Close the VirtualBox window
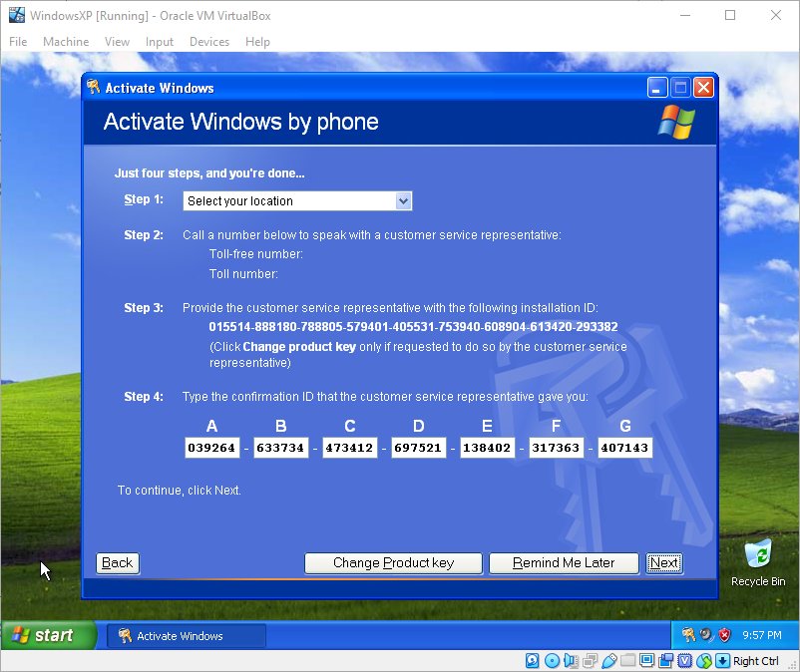Screen dimensions: 800x672 tap(775, 15)
